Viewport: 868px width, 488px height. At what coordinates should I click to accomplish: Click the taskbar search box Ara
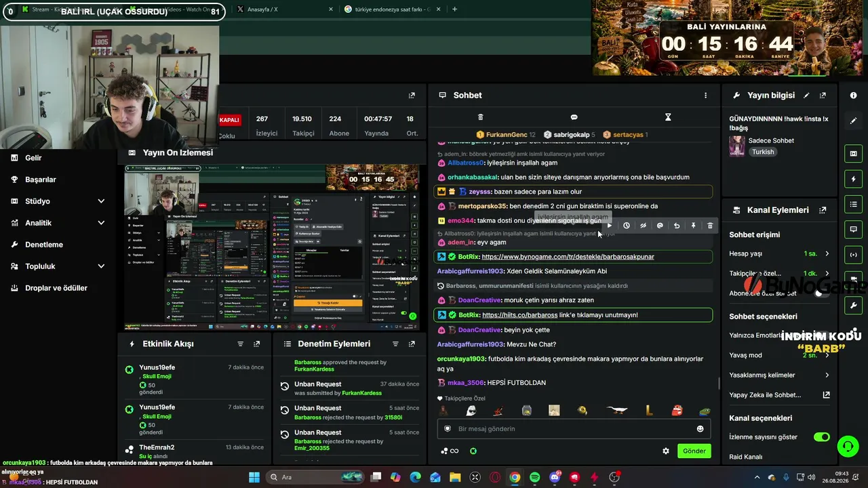point(314,477)
